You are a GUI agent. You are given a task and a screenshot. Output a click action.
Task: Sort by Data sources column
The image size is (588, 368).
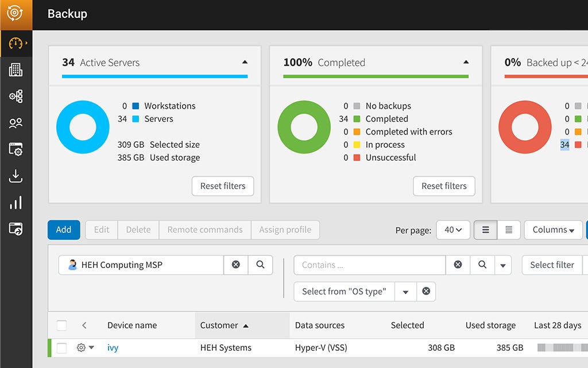point(319,325)
